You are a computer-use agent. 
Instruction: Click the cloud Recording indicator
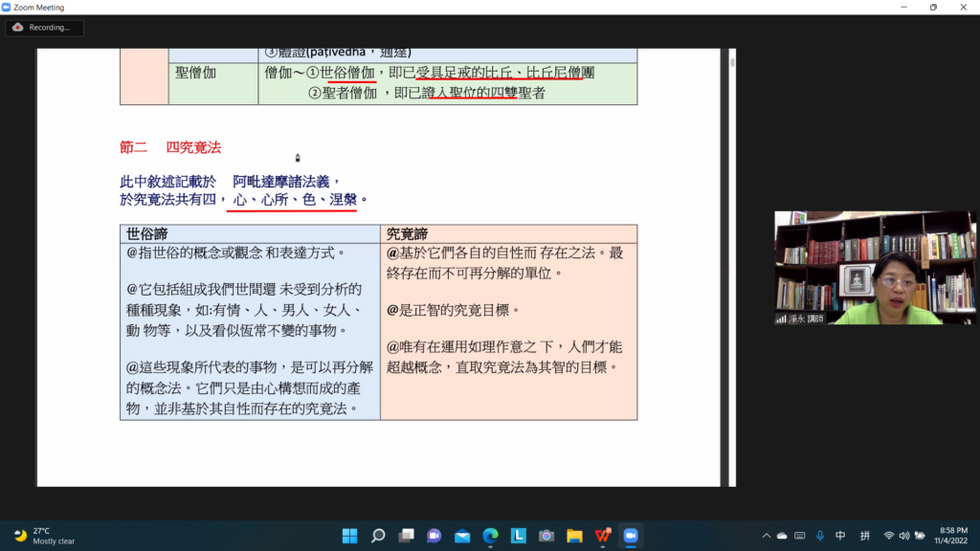44,28
